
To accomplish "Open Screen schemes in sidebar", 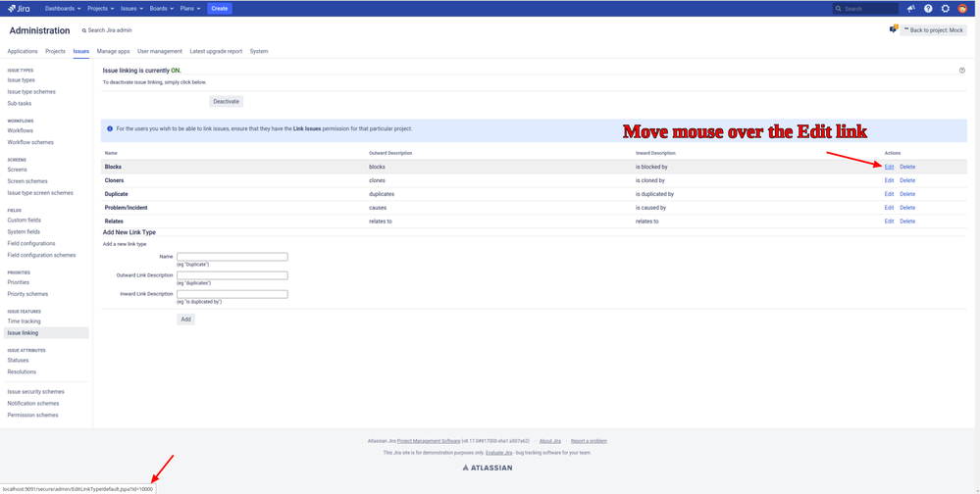I will [27, 181].
